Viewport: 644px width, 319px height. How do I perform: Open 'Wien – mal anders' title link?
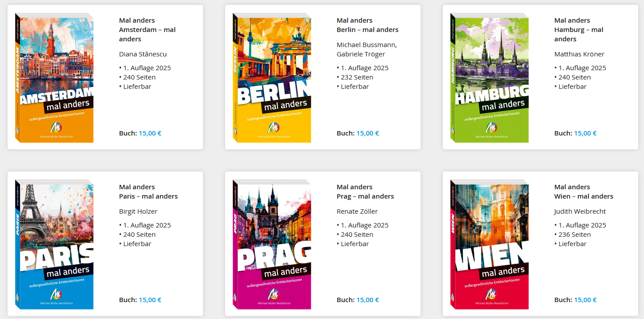point(584,196)
